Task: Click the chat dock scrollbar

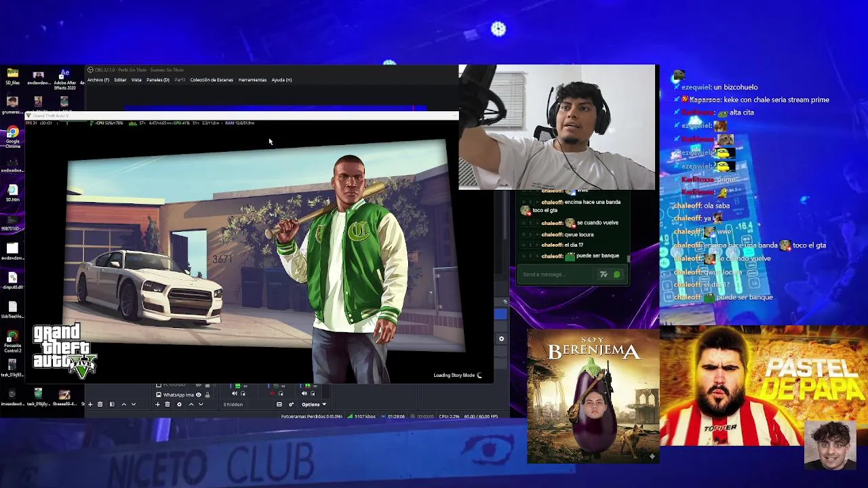Action: pyautogui.click(x=629, y=258)
